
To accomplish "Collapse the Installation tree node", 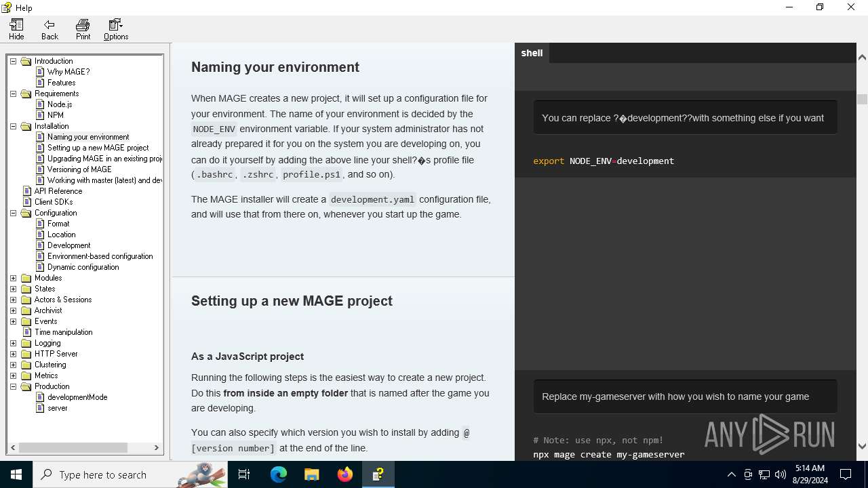I will click(13, 126).
